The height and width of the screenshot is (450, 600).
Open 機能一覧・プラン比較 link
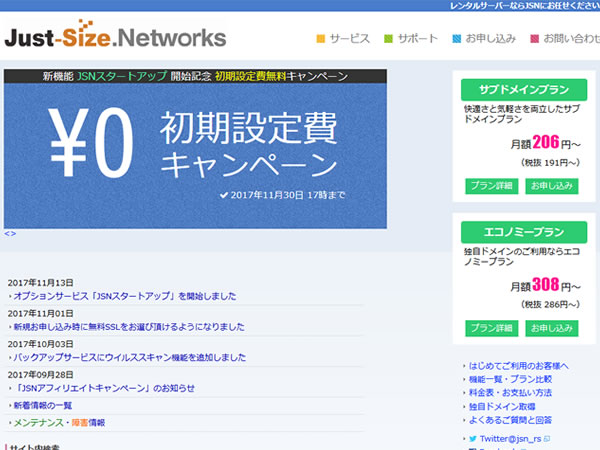tap(510, 379)
